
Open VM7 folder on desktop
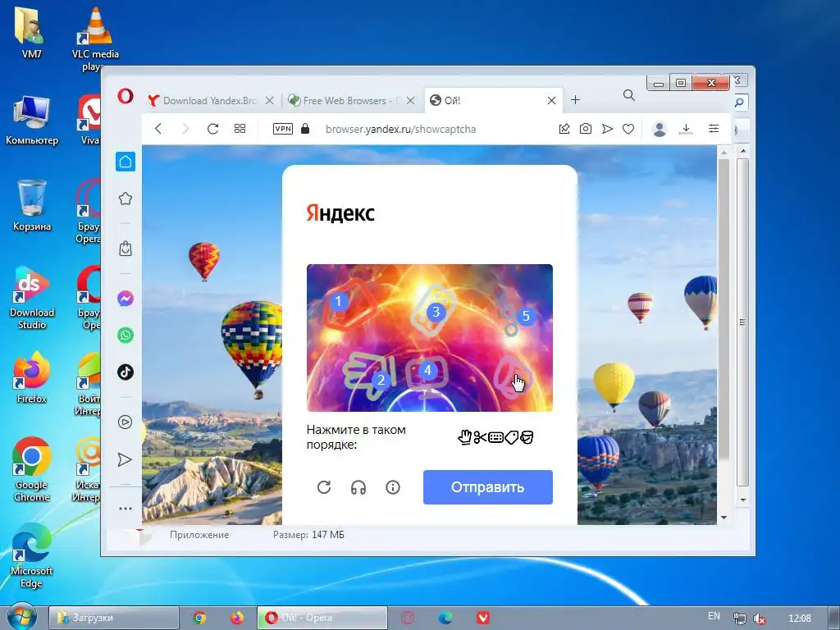tap(32, 33)
